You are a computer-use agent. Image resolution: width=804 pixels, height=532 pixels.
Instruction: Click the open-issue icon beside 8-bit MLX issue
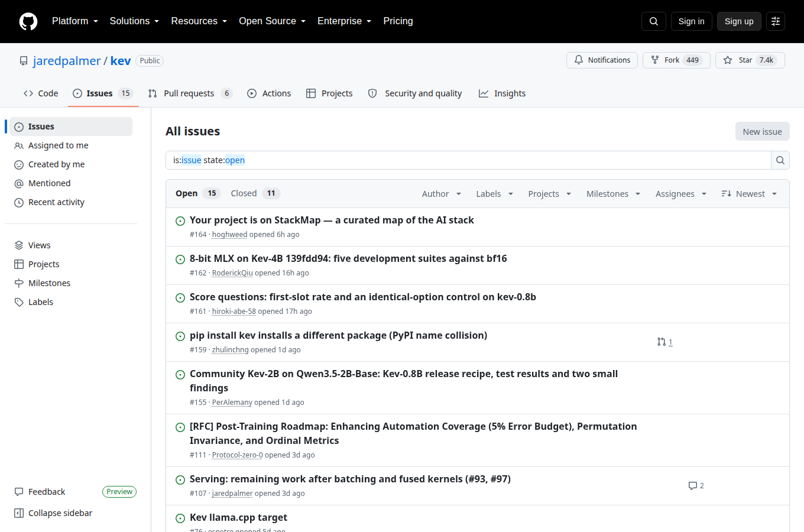point(180,259)
